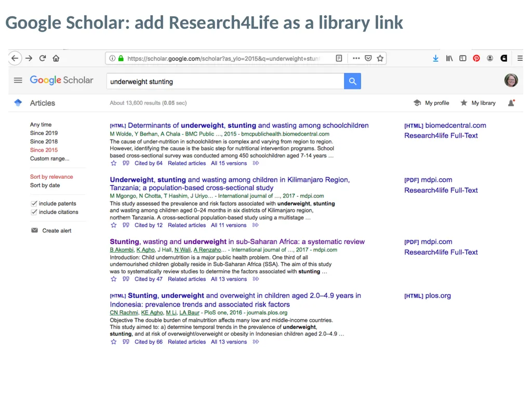Expand more options for sub-Saharan review

(x=256, y=279)
